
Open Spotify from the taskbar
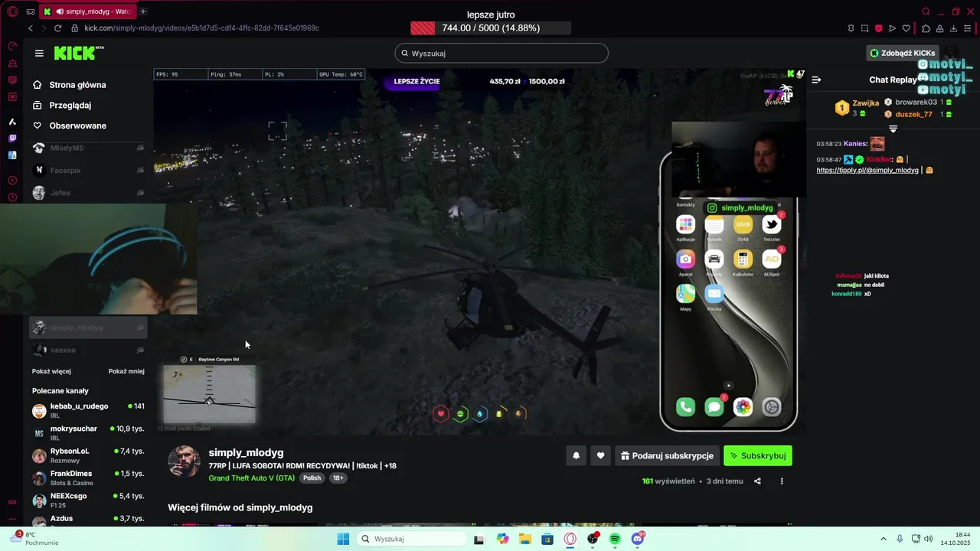point(615,539)
